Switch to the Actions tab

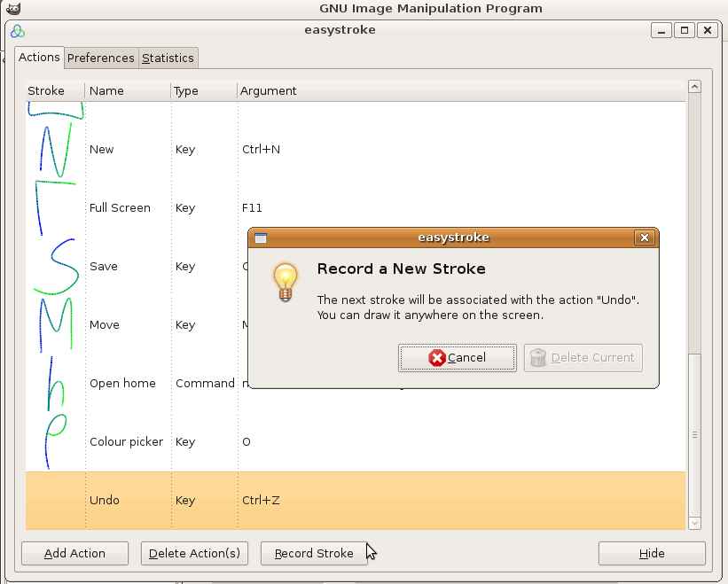tap(39, 58)
